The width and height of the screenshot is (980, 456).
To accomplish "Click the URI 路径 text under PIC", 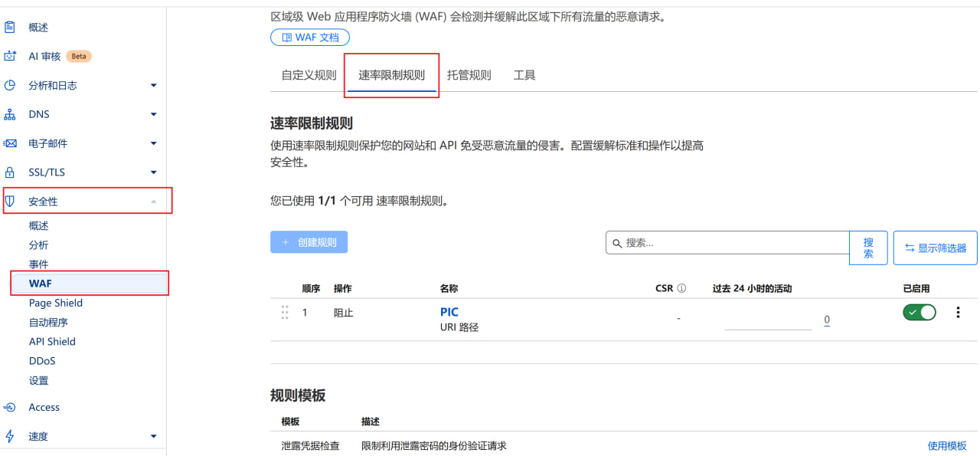I will click(x=459, y=327).
